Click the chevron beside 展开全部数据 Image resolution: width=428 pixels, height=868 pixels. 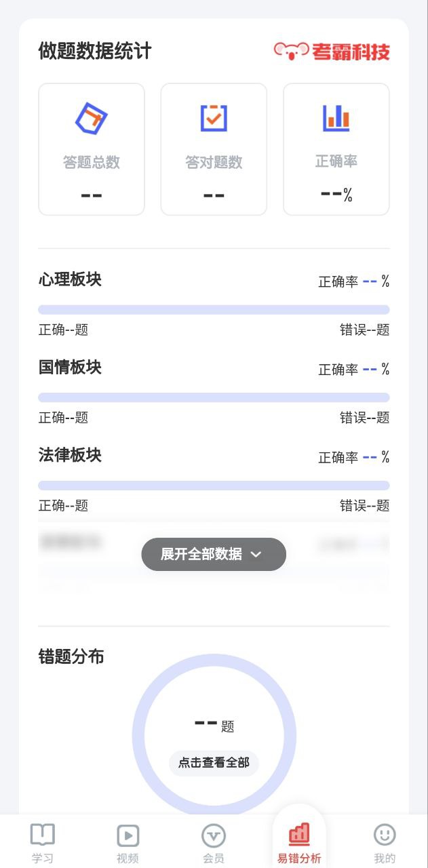tap(256, 554)
